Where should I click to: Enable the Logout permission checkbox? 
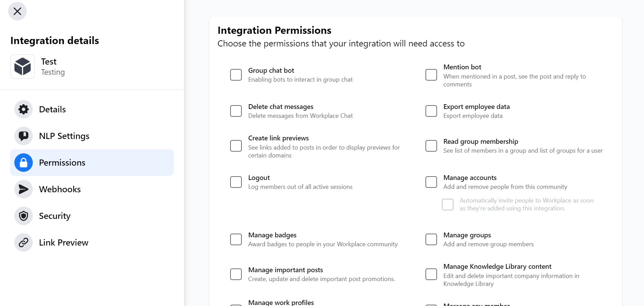236,182
